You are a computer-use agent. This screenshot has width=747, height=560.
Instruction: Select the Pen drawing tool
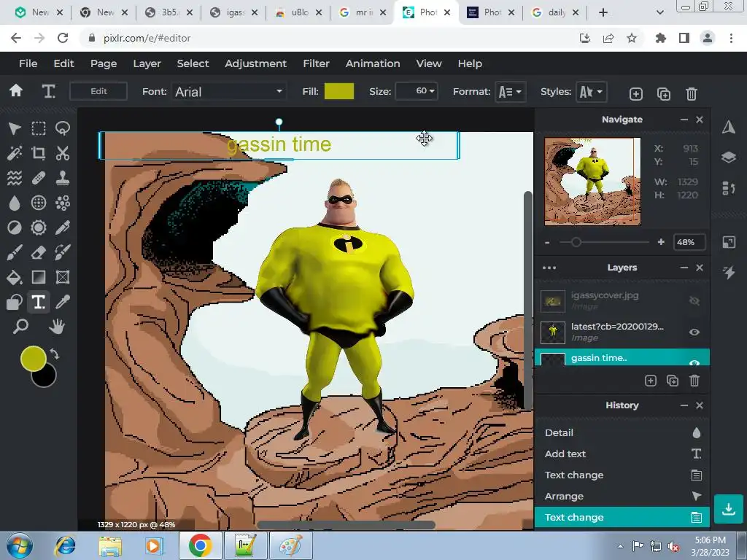63,227
